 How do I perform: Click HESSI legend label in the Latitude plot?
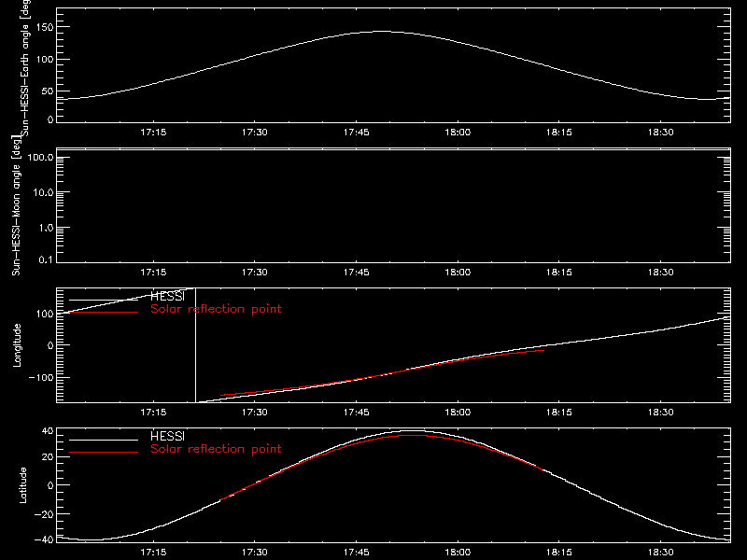[167, 436]
